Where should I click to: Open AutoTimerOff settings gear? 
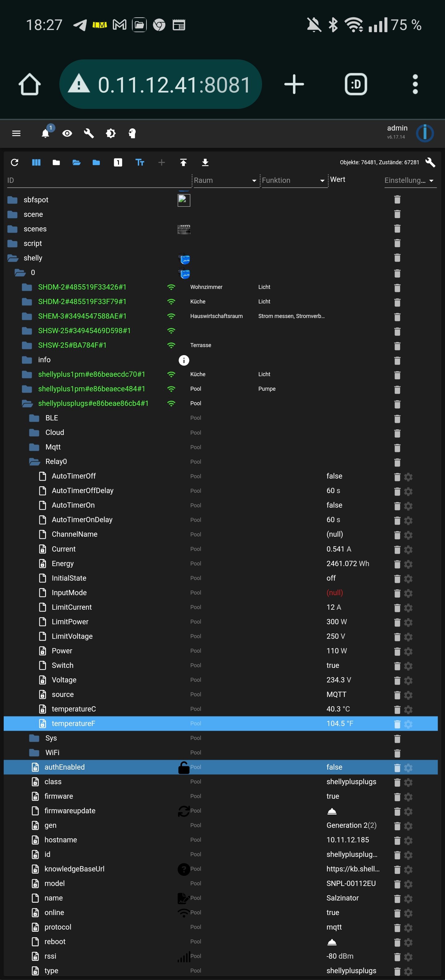(x=408, y=477)
